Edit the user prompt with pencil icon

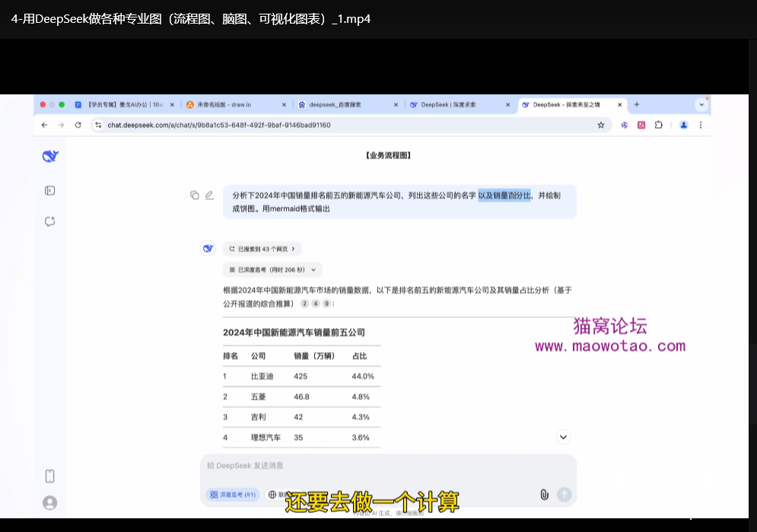[x=209, y=196]
